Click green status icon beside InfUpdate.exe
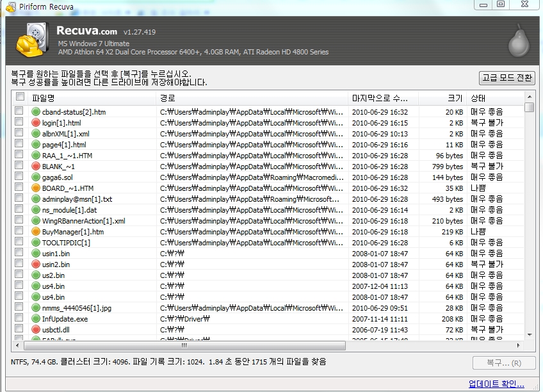This screenshot has height=392, width=543. pyautogui.click(x=36, y=319)
